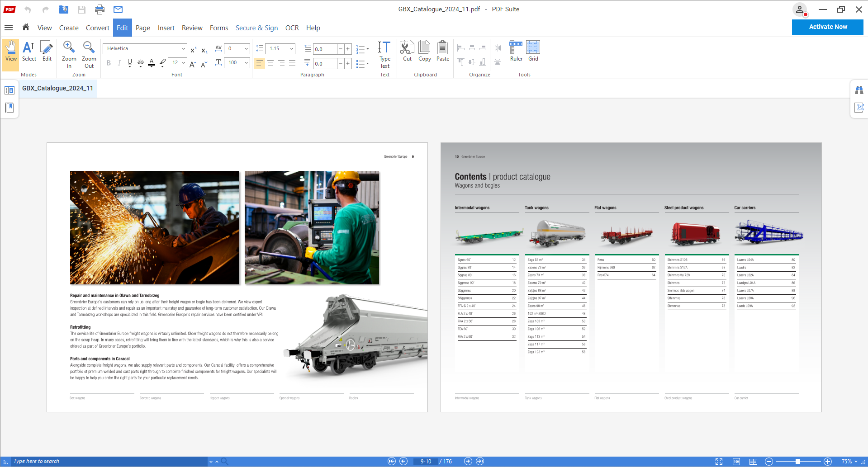Switch to Select mode
This screenshot has height=467, width=868.
[x=29, y=52]
